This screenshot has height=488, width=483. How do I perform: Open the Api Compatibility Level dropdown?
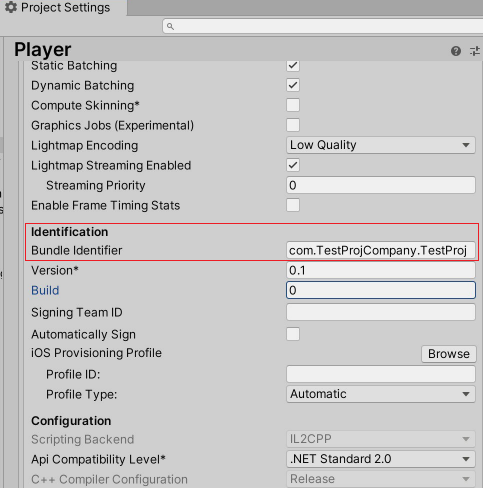[381, 459]
